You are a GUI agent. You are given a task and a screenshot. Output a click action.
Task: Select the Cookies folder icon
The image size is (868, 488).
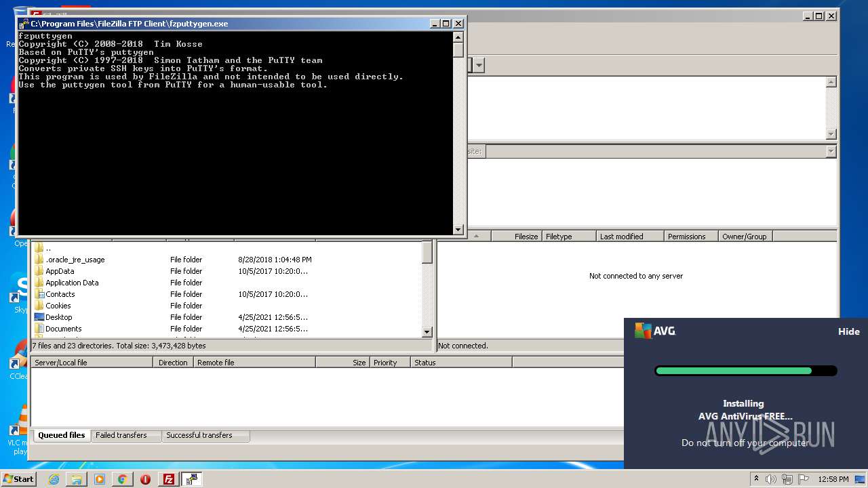point(39,306)
